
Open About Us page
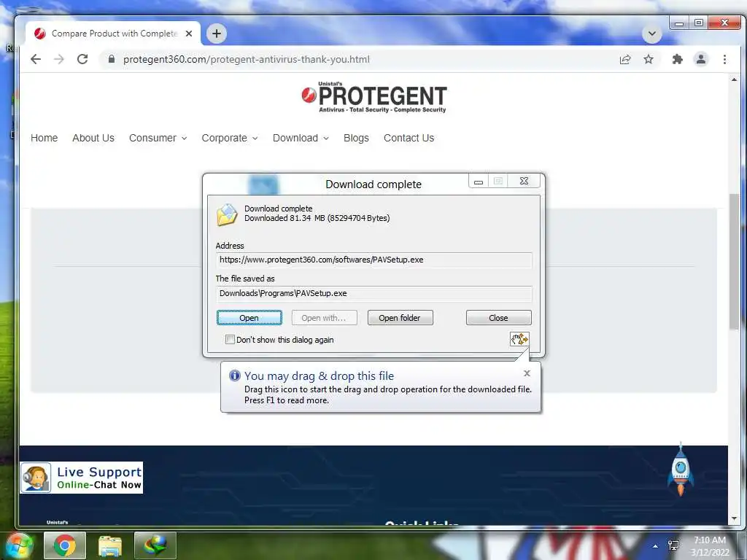click(93, 138)
